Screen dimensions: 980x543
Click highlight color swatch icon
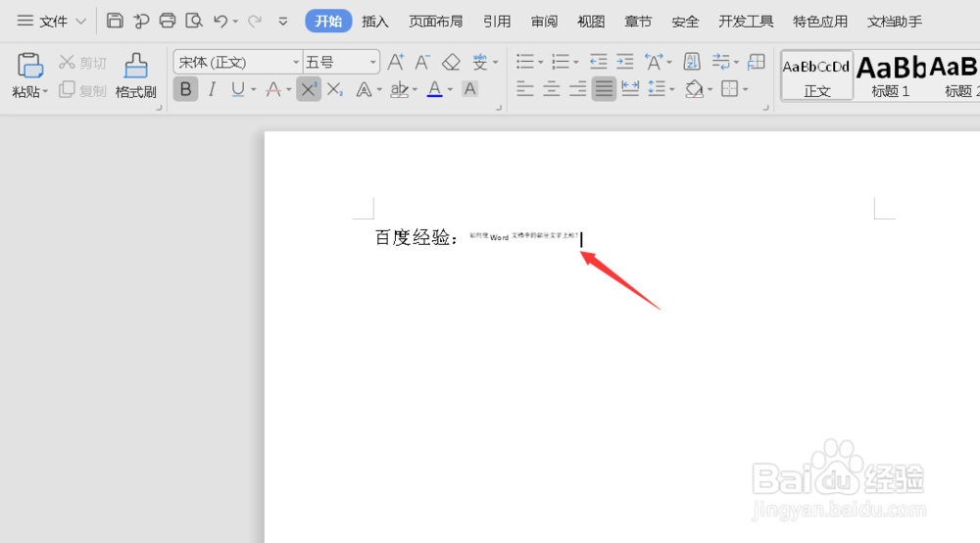point(399,89)
